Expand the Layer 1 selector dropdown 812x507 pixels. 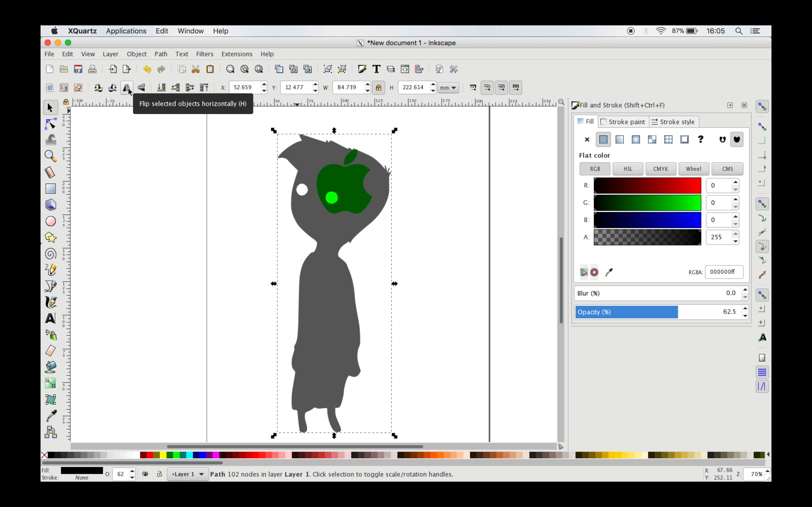[187, 474]
